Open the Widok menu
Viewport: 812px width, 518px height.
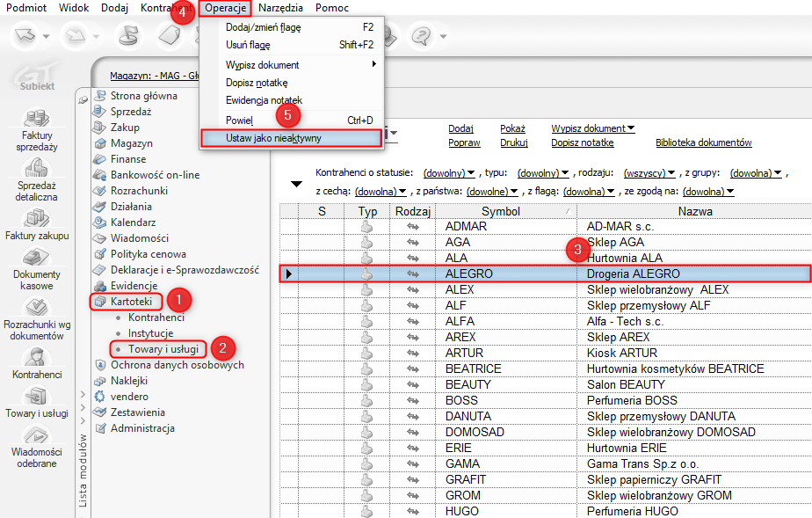[x=74, y=8]
